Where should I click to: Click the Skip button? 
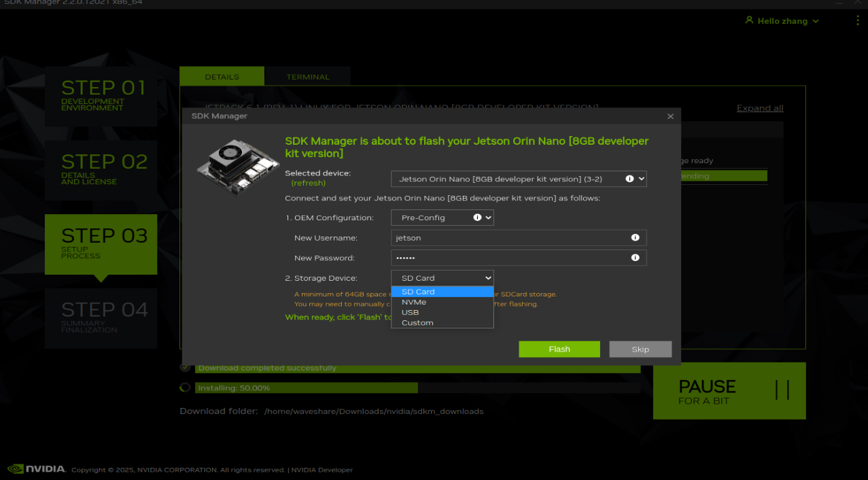pos(640,349)
